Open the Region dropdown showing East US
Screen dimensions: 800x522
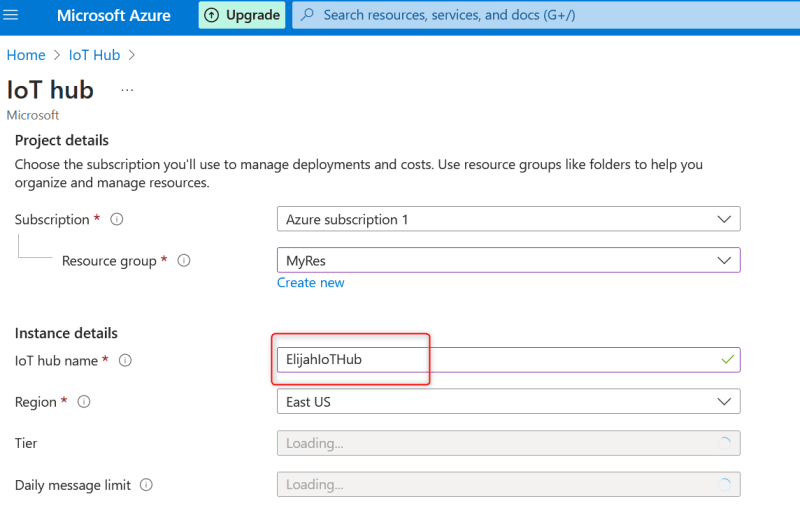509,402
